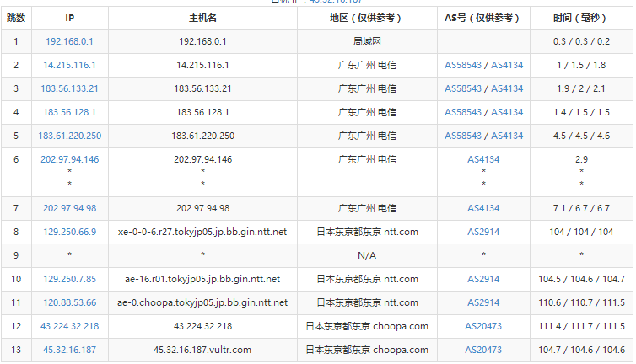
Task: Click the 地区(仅供参考) column header
Action: [367, 18]
